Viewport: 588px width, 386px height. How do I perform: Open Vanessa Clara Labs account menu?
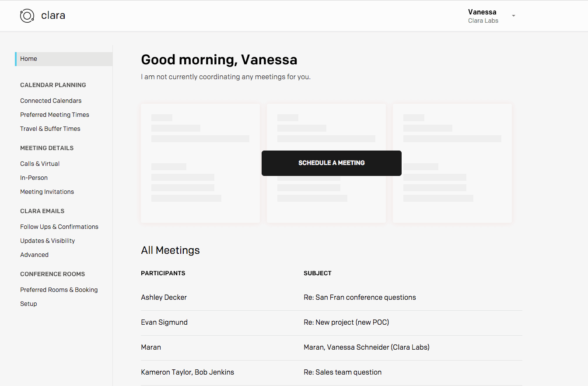(483, 16)
